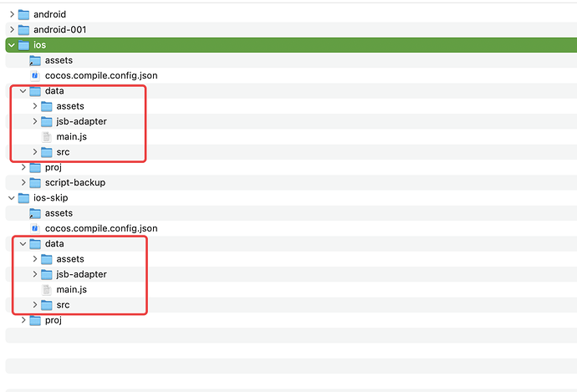Select the ios row name
577x392 pixels.
[x=40, y=45]
